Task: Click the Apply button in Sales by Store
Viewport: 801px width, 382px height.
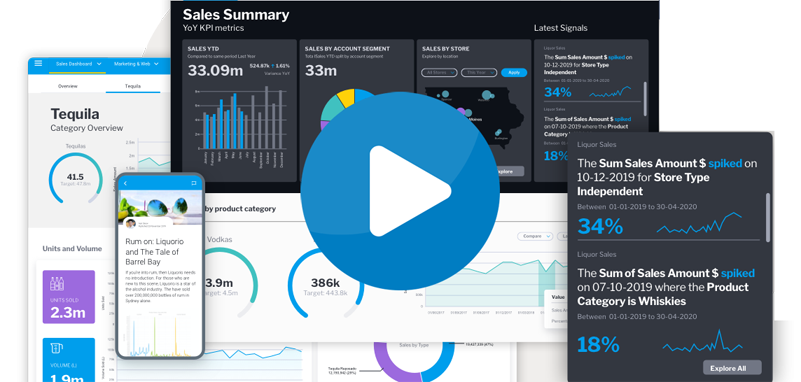Action: [514, 73]
